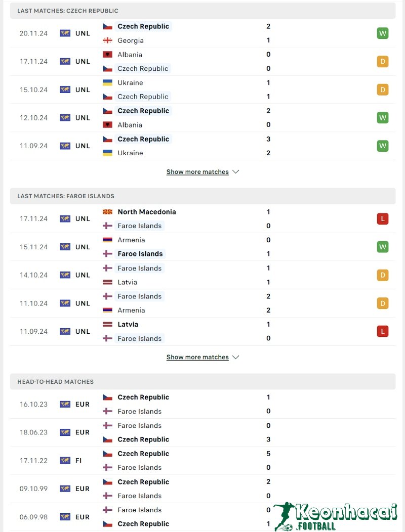
Task: Expand Show more matches under Czech Republic
Action: 197,172
